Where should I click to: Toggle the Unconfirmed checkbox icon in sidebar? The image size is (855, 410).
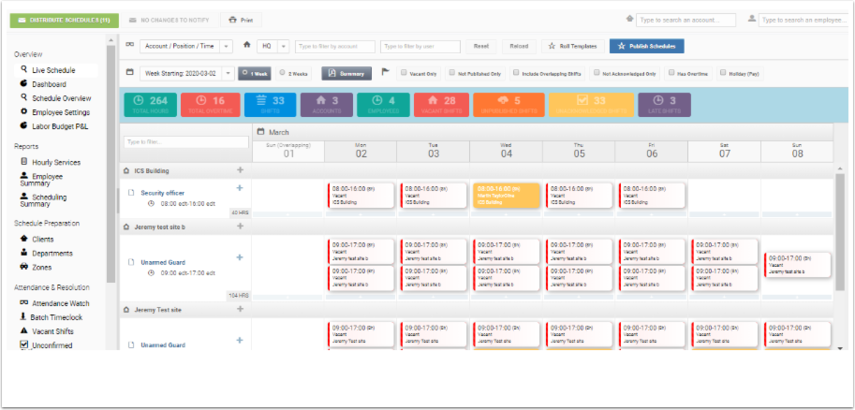pyautogui.click(x=24, y=345)
